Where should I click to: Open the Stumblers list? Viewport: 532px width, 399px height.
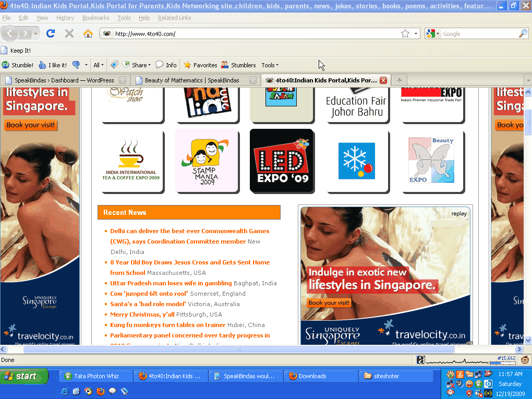pos(238,65)
